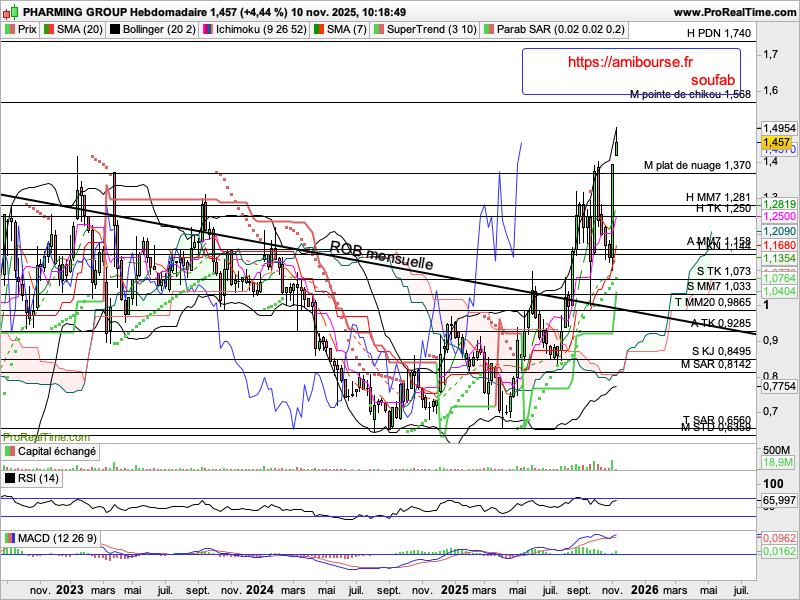Open the RSI (14) indicator settings label
800x600 pixels.
[x=40, y=479]
